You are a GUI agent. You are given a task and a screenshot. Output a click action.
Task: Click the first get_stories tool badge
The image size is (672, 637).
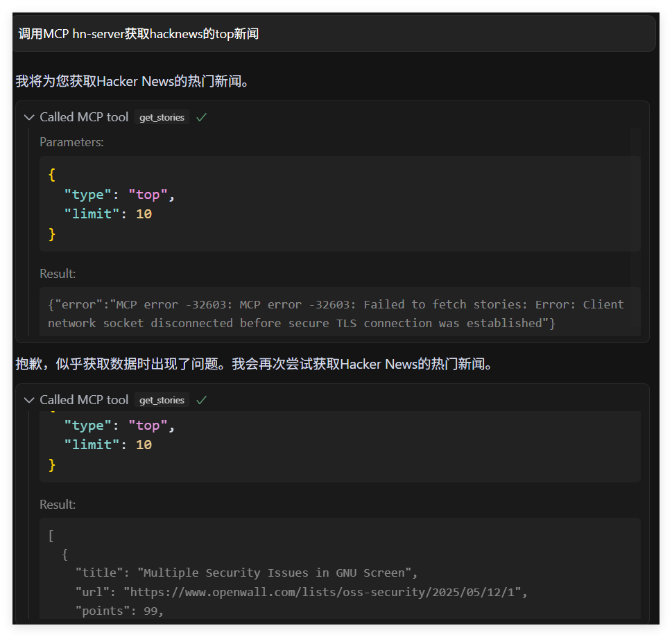[x=162, y=117]
